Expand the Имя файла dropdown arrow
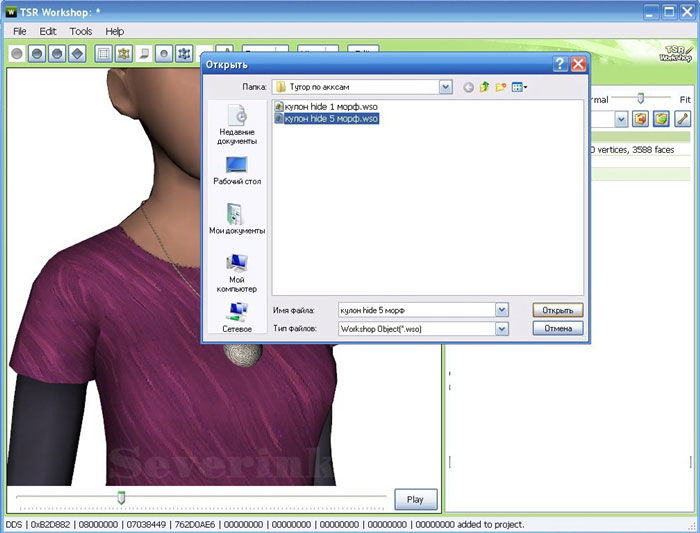This screenshot has width=700, height=533. point(501,310)
